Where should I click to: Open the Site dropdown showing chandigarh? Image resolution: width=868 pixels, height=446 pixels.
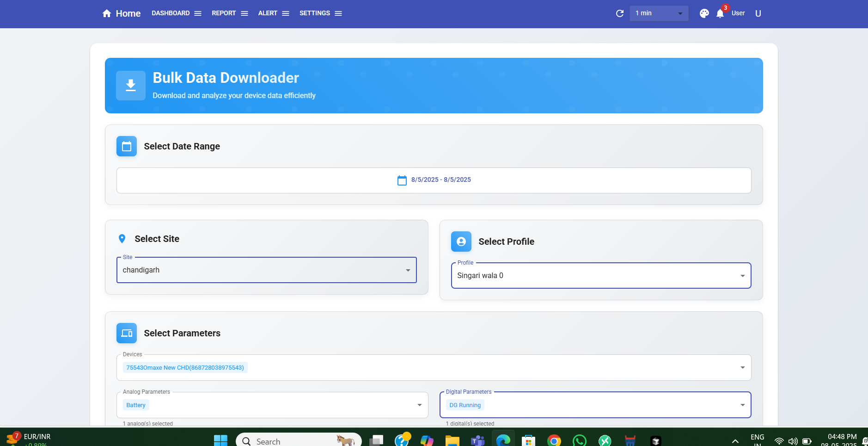[266, 270]
